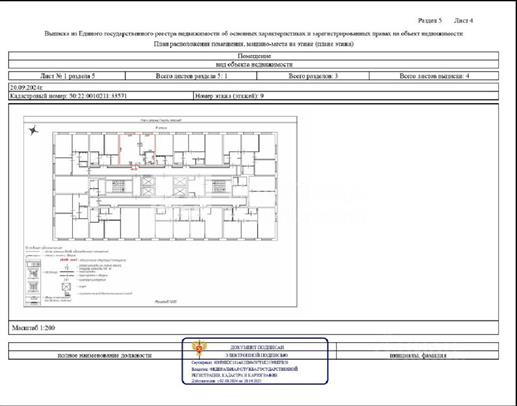Click the date 20.09.2024 row
Viewport: 517px width, 406px height.
coord(253,88)
